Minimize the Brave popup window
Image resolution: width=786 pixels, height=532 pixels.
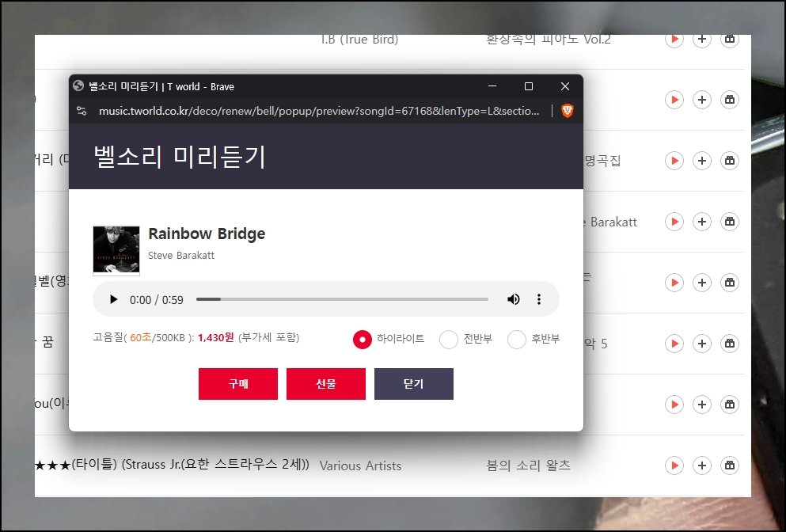(x=492, y=86)
